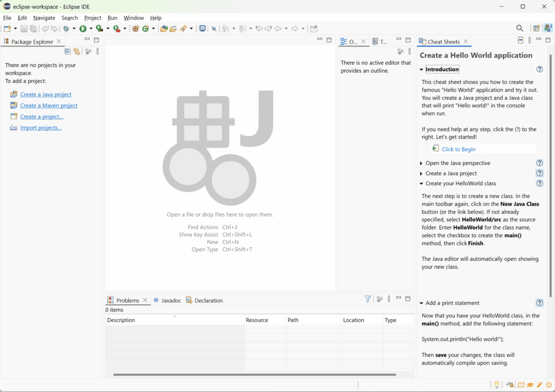Viewport: 555px width, 392px height.
Task: Open dropdown arrow next to New Java Class
Action: pyautogui.click(x=153, y=29)
